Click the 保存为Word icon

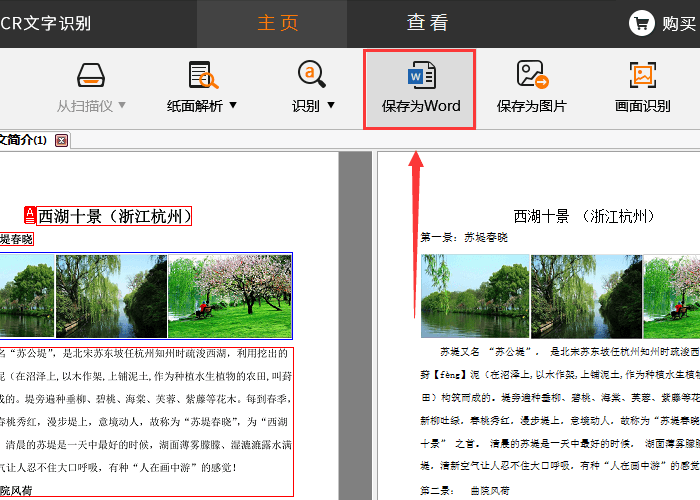(421, 75)
